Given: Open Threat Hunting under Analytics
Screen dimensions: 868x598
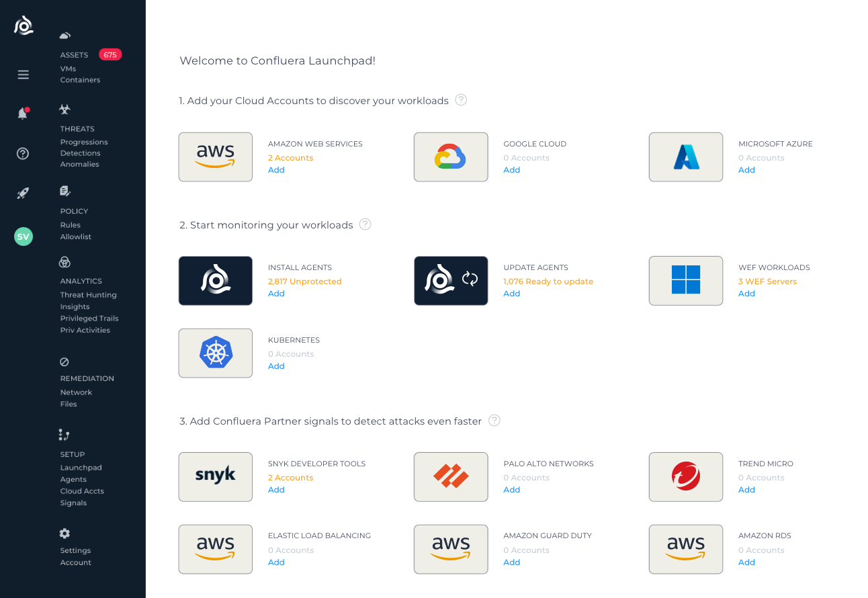Looking at the screenshot, I should [x=88, y=295].
